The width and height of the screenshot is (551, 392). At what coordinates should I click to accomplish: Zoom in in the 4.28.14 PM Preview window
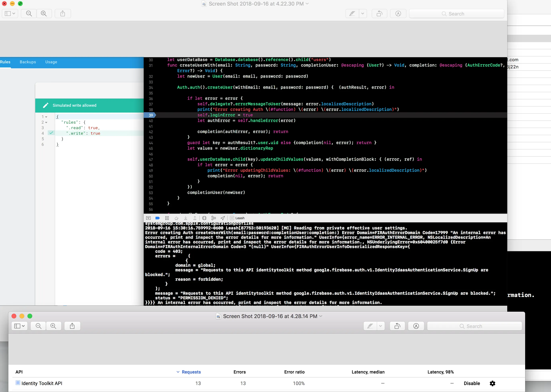[53, 326]
